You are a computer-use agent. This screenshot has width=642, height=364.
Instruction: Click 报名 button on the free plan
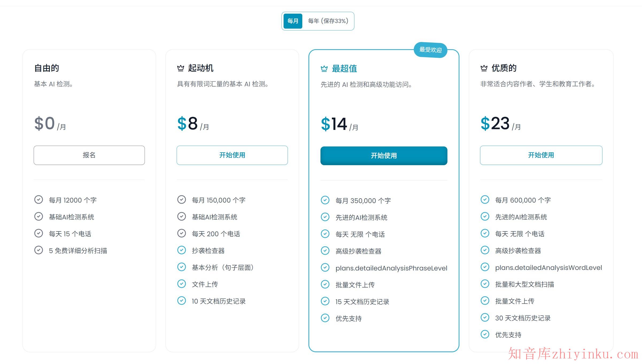coord(89,155)
